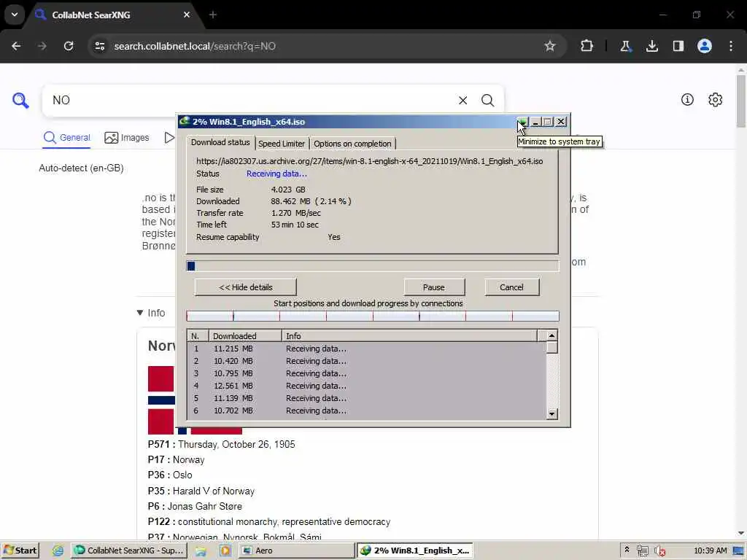Switch to Speed Limiter tab
The image size is (747, 560).
coord(282,144)
